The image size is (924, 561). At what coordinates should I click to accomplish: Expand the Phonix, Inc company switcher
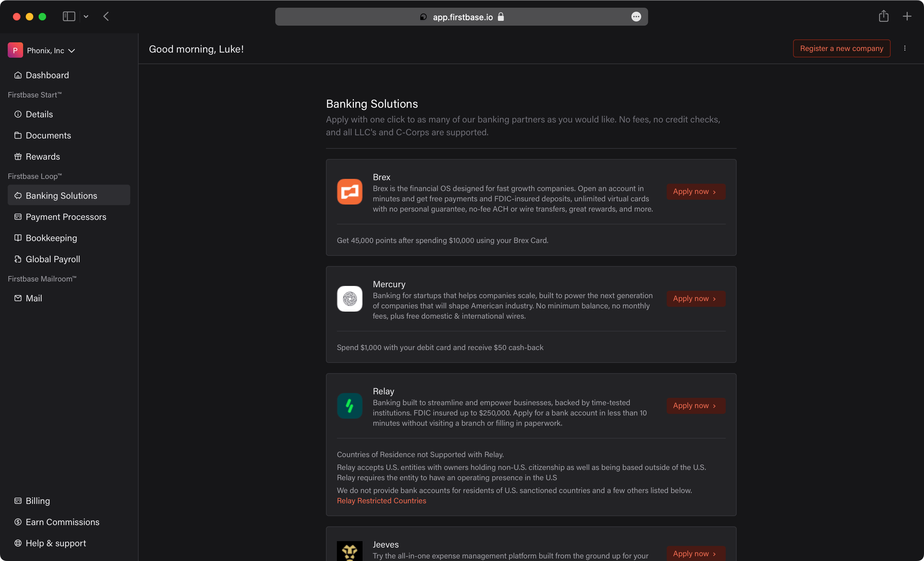[42, 50]
